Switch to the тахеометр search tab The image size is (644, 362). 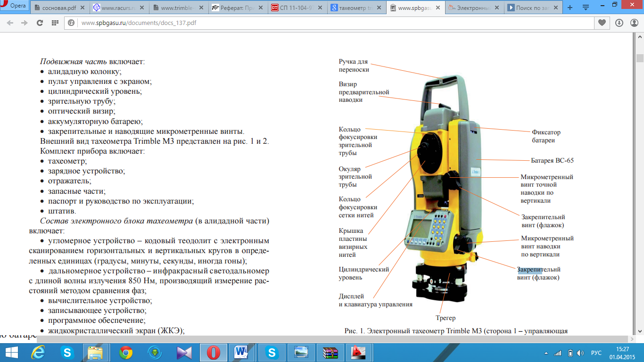click(357, 8)
